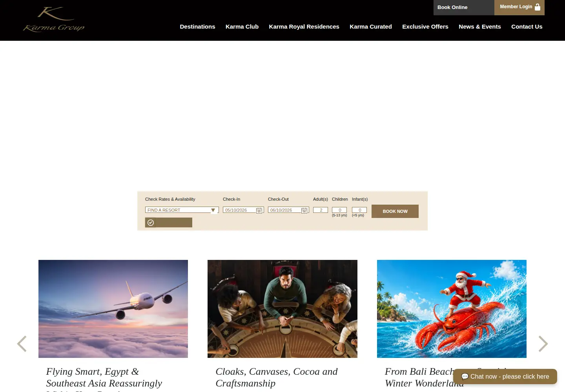Open the Chat now banner

click(505, 376)
